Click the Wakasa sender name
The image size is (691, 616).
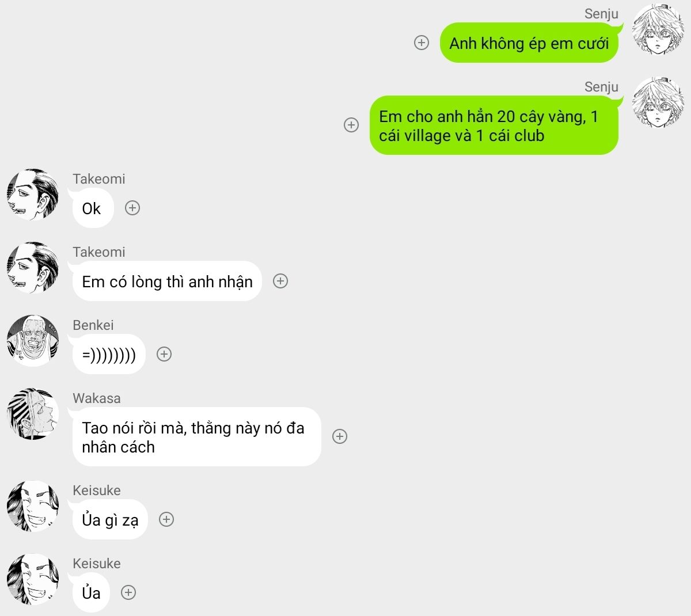pos(97,398)
